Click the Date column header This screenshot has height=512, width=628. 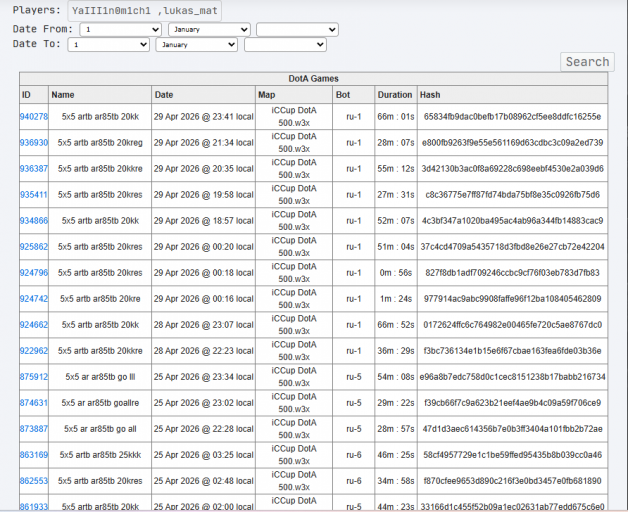tap(203, 95)
